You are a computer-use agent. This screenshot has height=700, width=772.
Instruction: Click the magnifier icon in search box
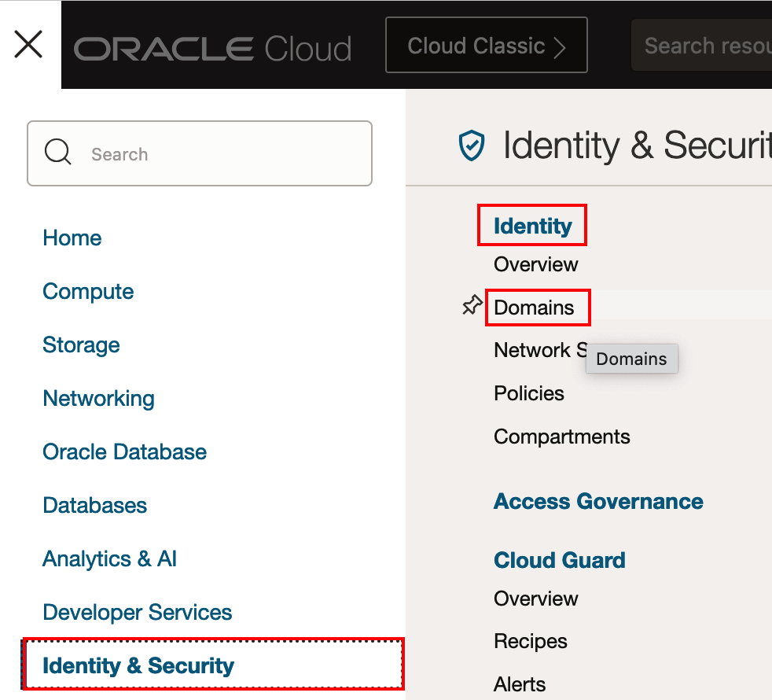tap(58, 153)
